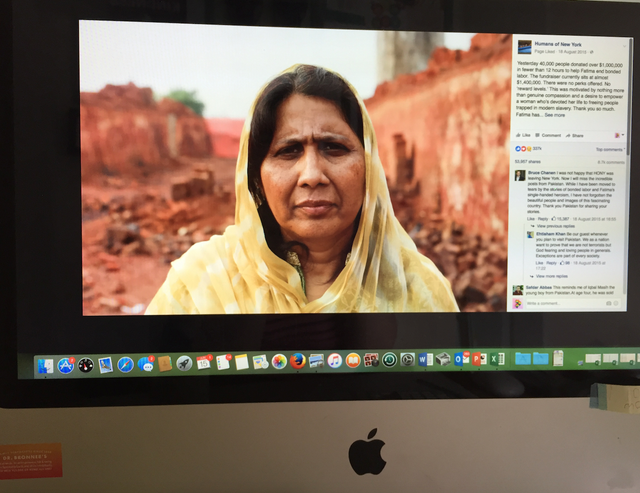Screen dimensions: 640x493
Task: Open System Preferences from the Dock
Action: pyautogui.click(x=408, y=360)
